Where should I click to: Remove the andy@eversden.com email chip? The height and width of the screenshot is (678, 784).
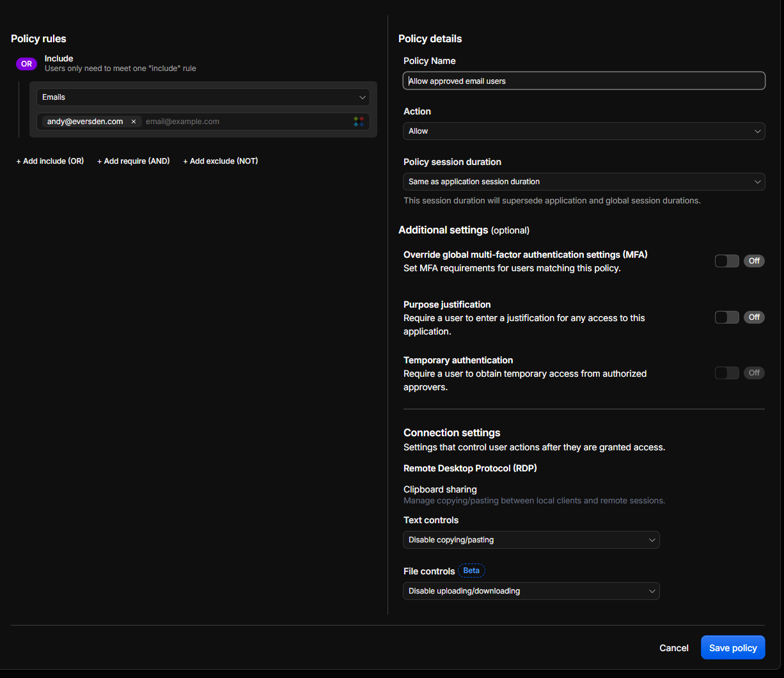[134, 122]
